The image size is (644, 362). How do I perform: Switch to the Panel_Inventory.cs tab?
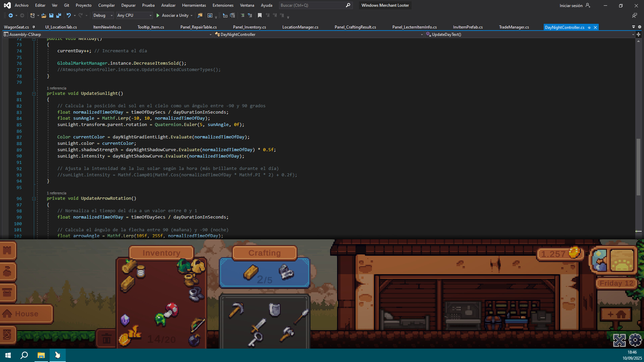pyautogui.click(x=250, y=27)
